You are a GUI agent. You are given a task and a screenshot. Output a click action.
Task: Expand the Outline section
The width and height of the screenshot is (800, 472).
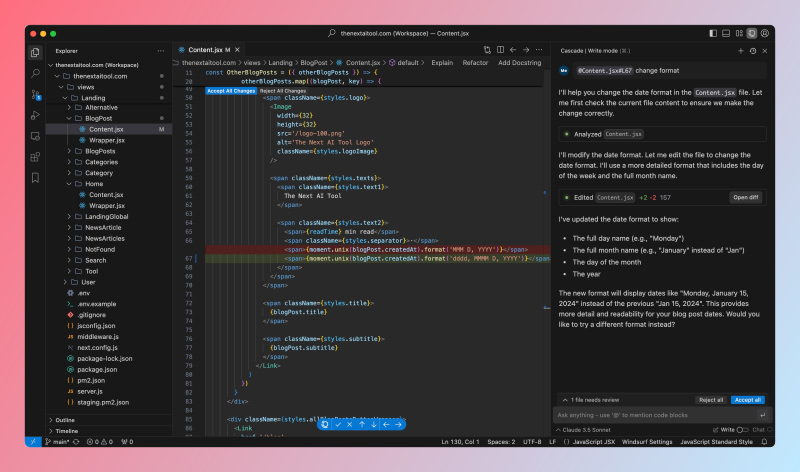pyautogui.click(x=64, y=420)
